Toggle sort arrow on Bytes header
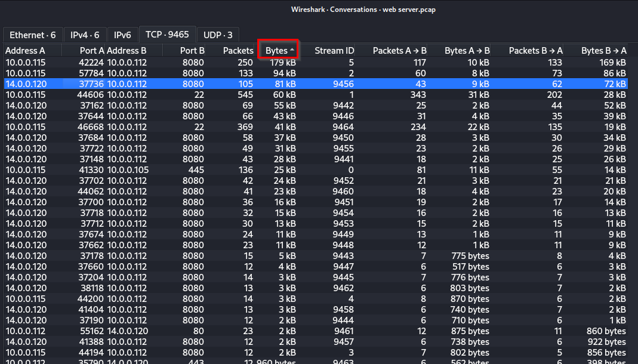Image resolution: width=638 pixels, height=364 pixels. [x=292, y=51]
